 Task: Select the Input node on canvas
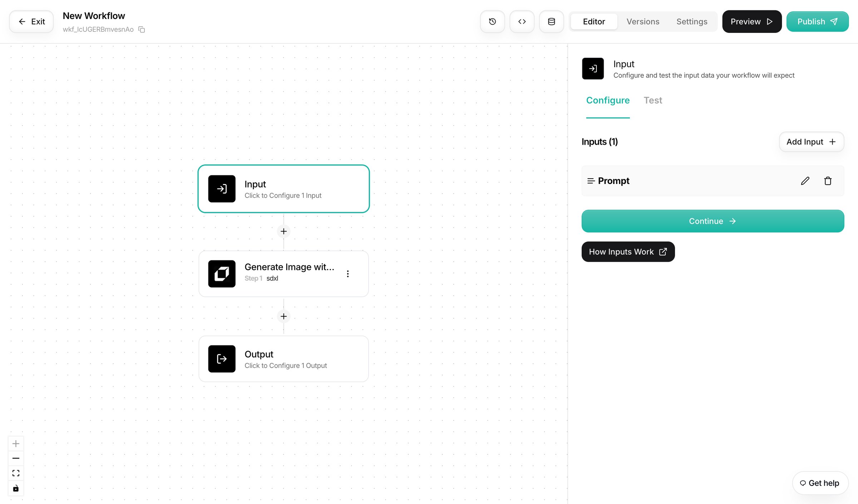click(283, 189)
